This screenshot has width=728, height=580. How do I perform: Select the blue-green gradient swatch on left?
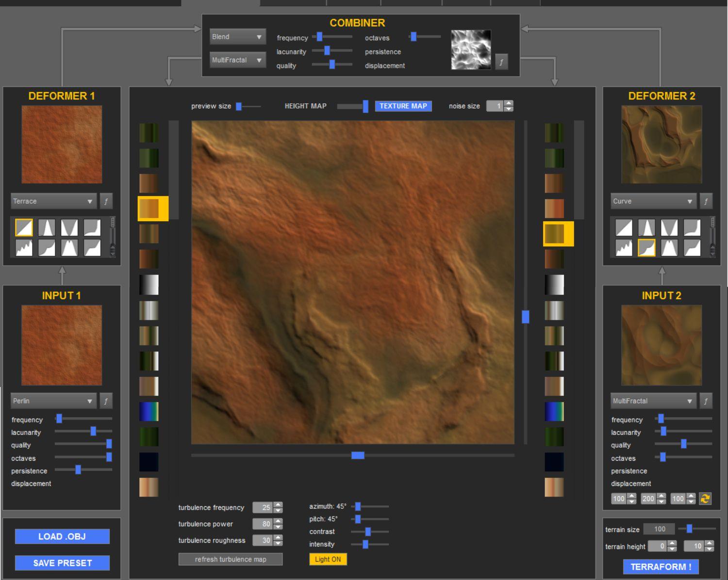pos(149,412)
